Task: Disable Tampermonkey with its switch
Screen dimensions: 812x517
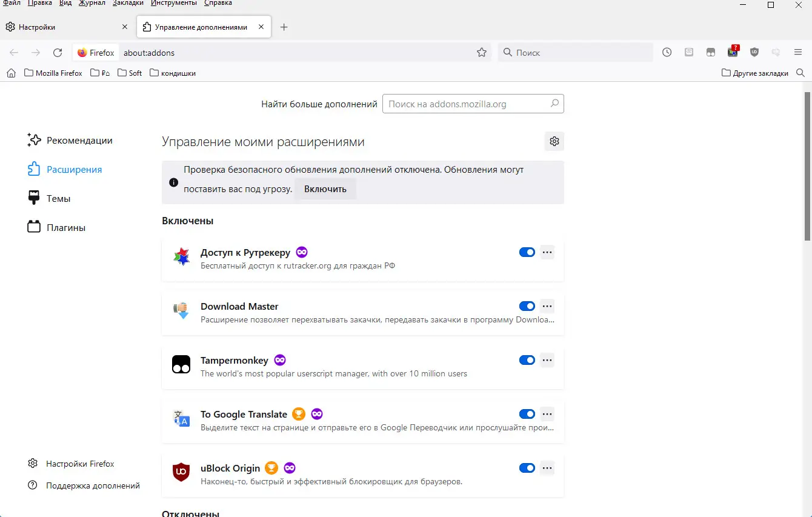Action: click(x=527, y=360)
